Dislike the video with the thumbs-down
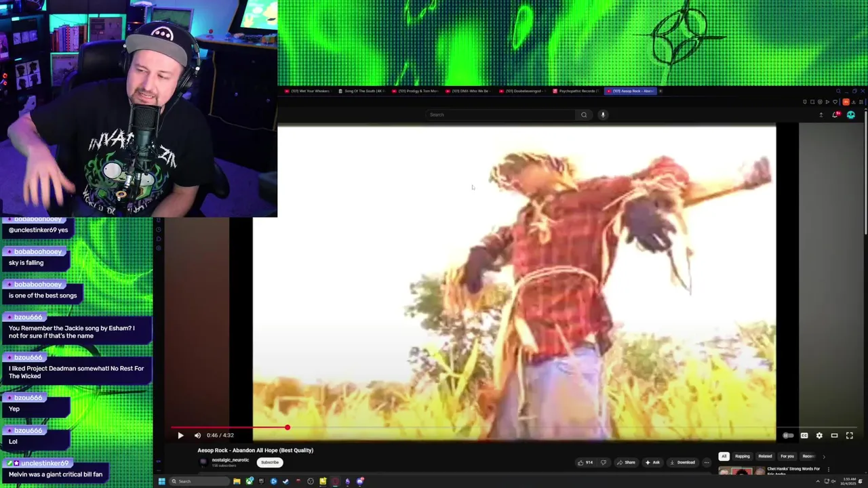Screen dimensions: 868x488 coord(603,462)
